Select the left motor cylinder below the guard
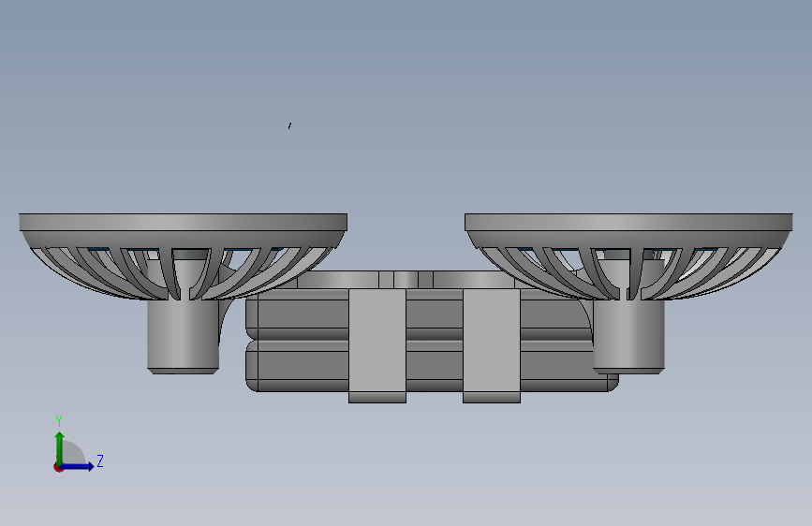The image size is (812, 526). point(183,335)
